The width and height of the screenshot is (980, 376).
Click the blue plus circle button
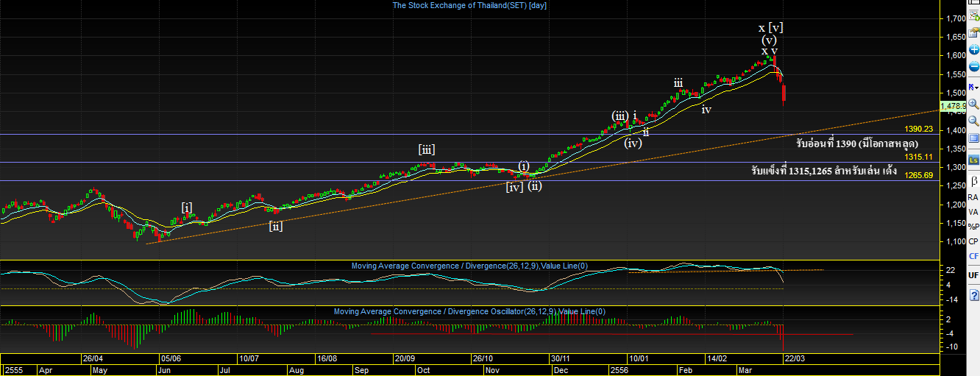[x=973, y=50]
